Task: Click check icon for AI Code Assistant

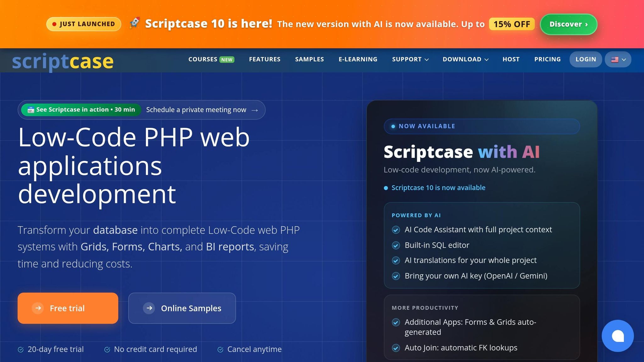Action: click(396, 230)
